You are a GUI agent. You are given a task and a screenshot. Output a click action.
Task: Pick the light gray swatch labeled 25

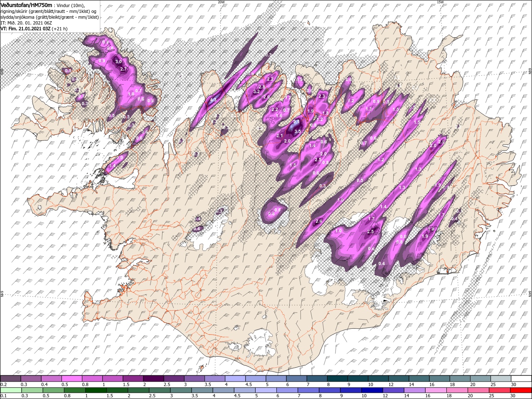500,378
